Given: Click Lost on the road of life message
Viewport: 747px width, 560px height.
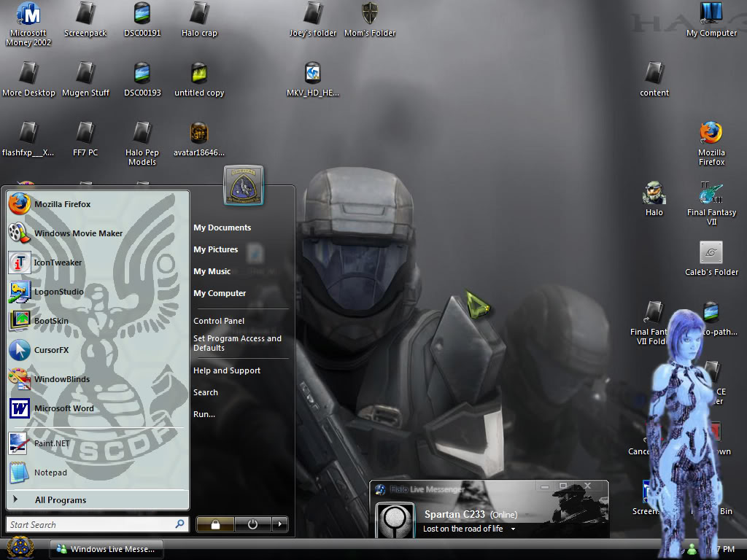Looking at the screenshot, I should tap(462, 529).
